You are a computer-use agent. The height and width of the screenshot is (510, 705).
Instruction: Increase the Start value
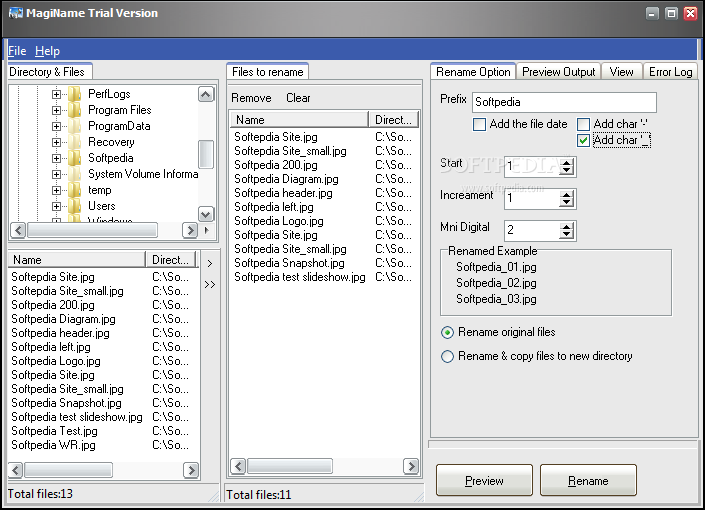pyautogui.click(x=567, y=162)
